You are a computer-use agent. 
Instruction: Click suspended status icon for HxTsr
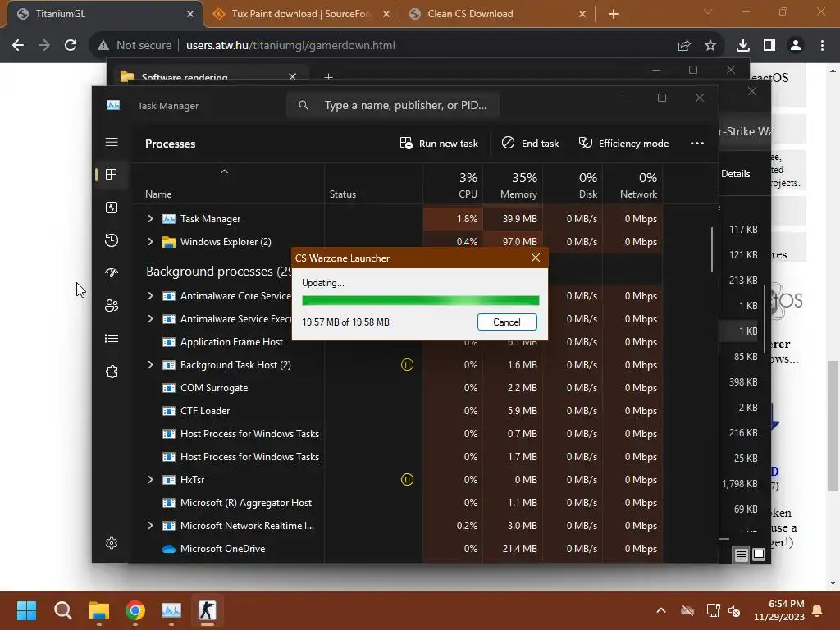point(407,479)
